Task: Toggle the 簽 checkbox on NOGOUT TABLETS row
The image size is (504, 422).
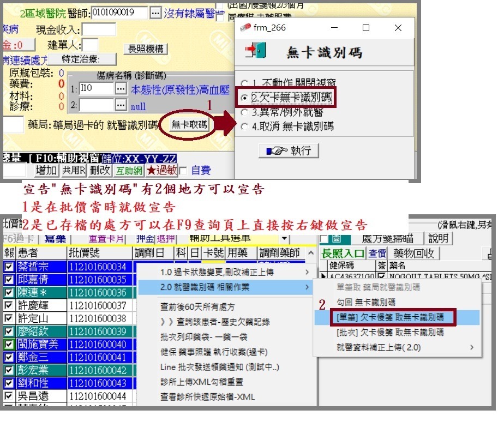Action: (x=381, y=276)
